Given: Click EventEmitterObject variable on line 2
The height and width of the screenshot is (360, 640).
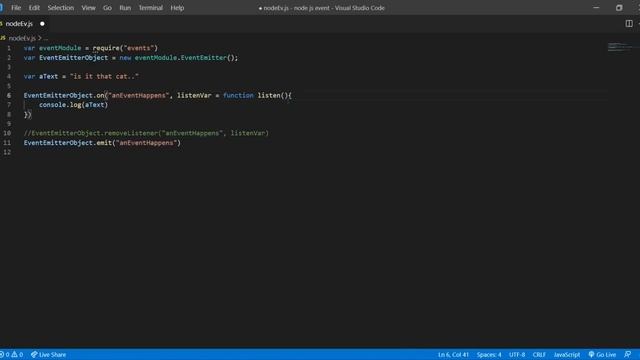Looking at the screenshot, I should (x=73, y=58).
